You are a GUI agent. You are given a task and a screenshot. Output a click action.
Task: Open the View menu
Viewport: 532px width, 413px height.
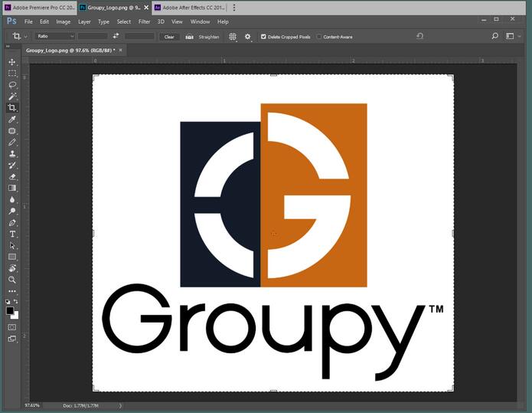[x=177, y=21]
